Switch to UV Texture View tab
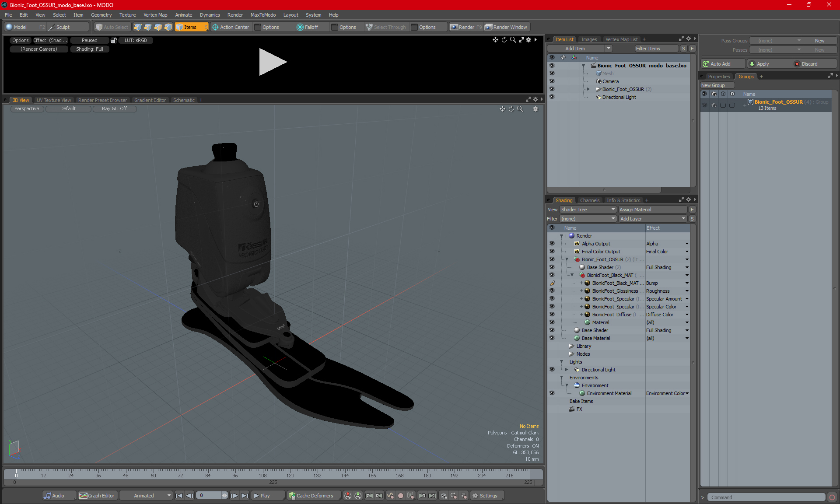The height and width of the screenshot is (504, 840). click(x=54, y=100)
